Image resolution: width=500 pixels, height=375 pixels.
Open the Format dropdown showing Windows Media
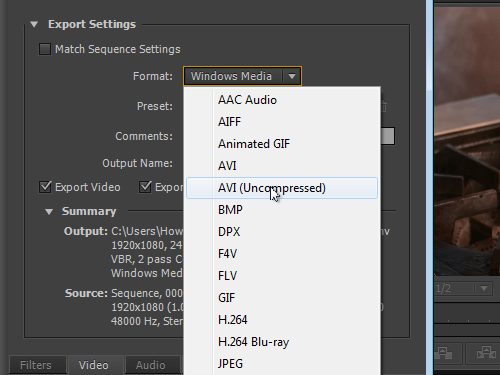(242, 76)
